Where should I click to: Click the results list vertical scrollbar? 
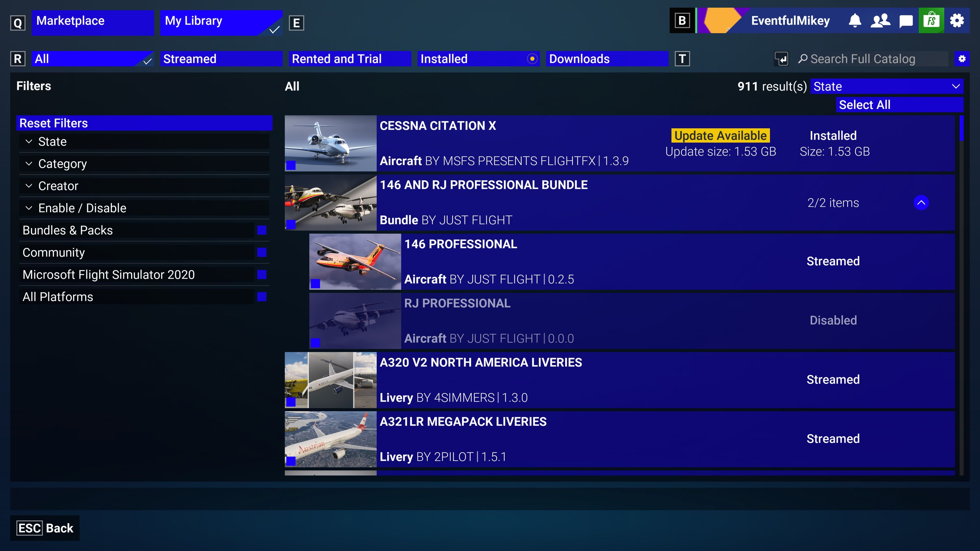(x=962, y=295)
